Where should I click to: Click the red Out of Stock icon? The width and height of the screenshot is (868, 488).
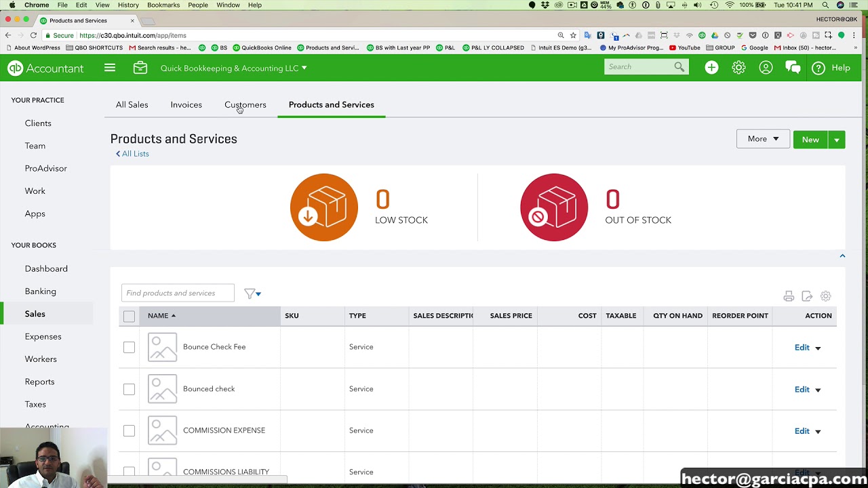click(x=554, y=207)
